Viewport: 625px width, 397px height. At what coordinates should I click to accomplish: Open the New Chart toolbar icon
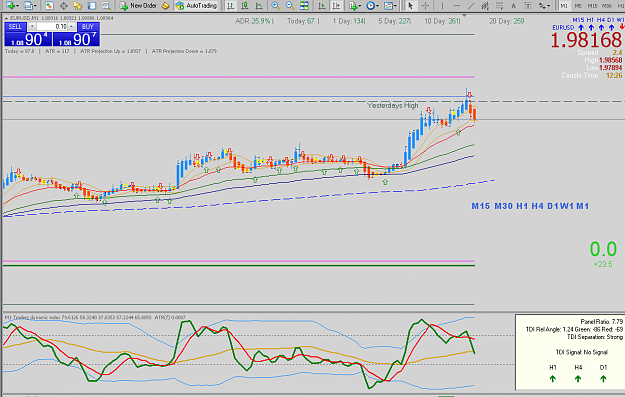click(x=11, y=6)
